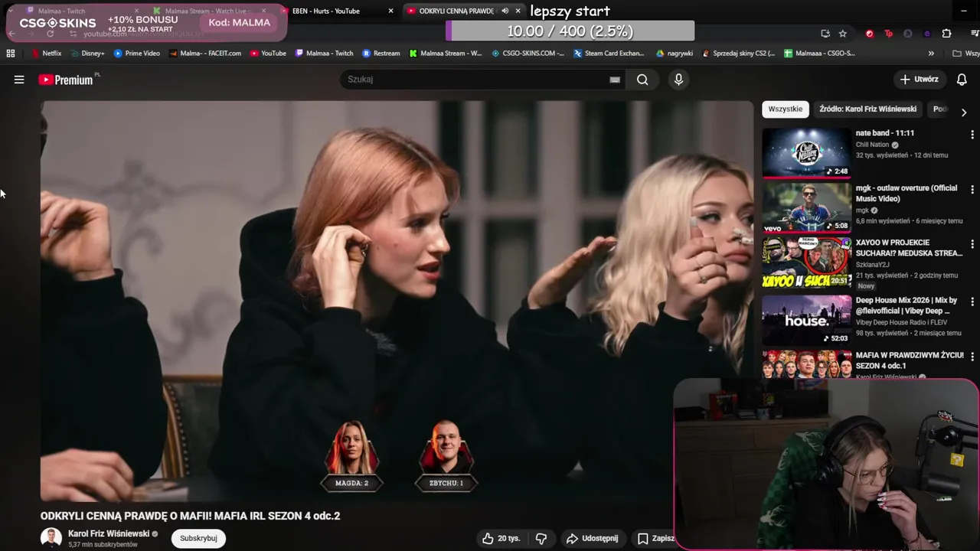Select the Wszystkie filter chip
The image size is (980, 551).
pos(785,109)
